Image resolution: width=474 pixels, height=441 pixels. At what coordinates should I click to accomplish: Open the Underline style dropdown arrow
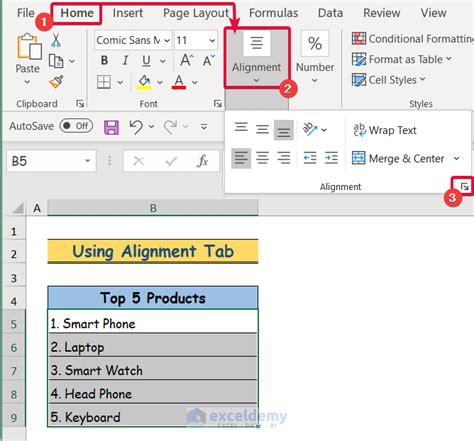pos(163,61)
